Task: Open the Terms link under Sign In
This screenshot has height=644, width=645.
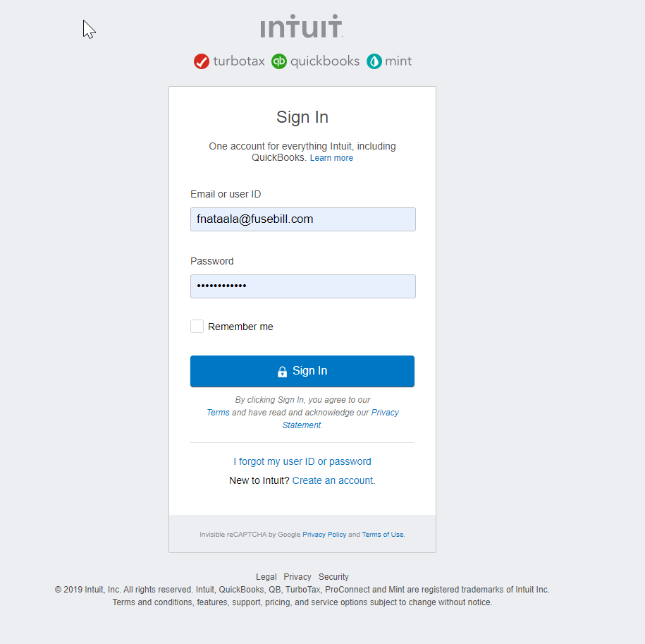Action: tap(218, 413)
